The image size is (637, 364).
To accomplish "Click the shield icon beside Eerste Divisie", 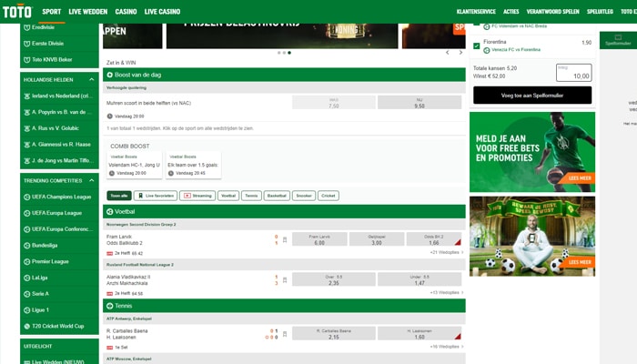I will [x=26, y=44].
